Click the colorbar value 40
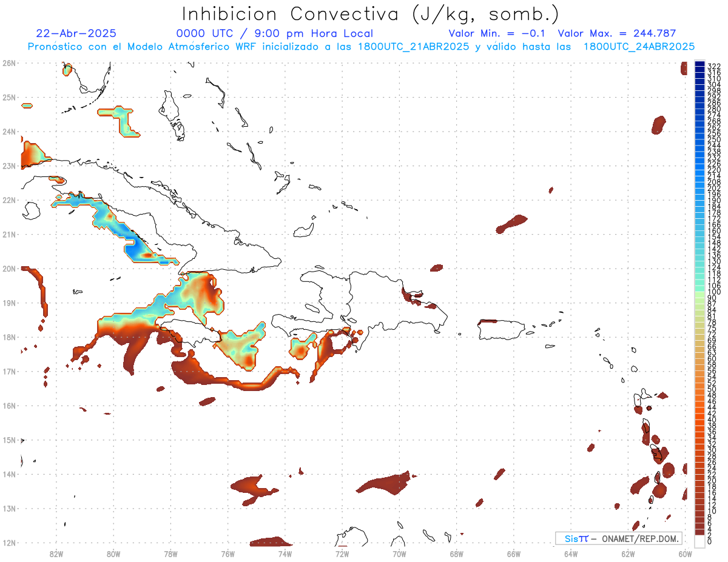The width and height of the screenshot is (728, 562). (x=712, y=420)
